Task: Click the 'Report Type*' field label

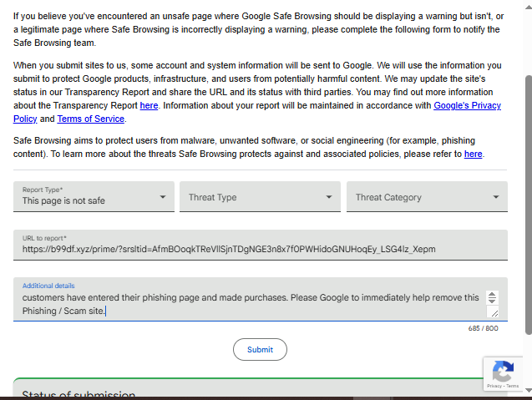Action: point(43,190)
